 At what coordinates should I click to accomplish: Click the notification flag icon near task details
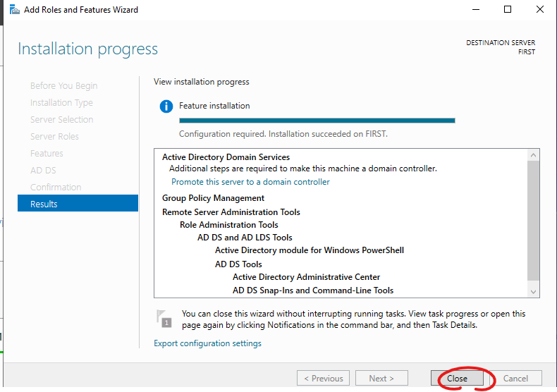pyautogui.click(x=164, y=319)
